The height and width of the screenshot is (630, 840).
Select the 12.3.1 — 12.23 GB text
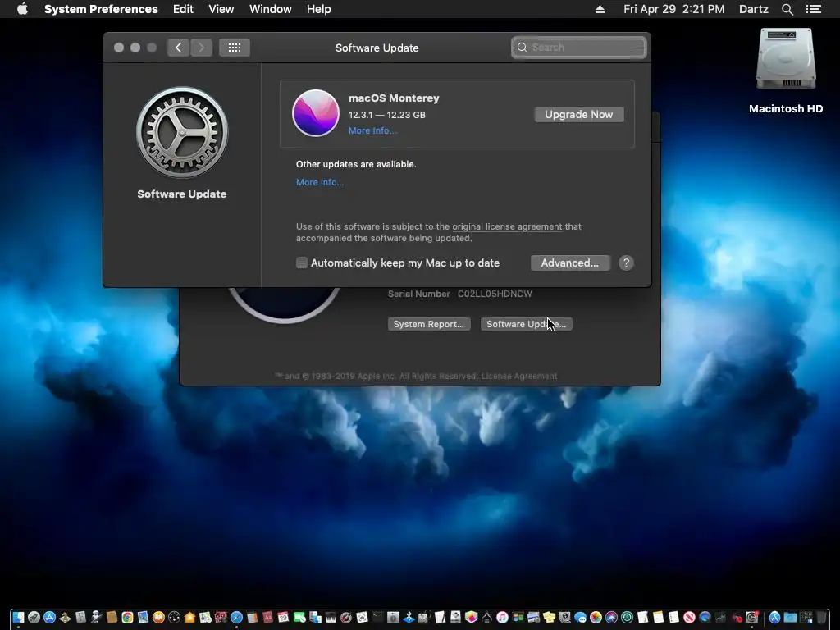[x=387, y=115]
